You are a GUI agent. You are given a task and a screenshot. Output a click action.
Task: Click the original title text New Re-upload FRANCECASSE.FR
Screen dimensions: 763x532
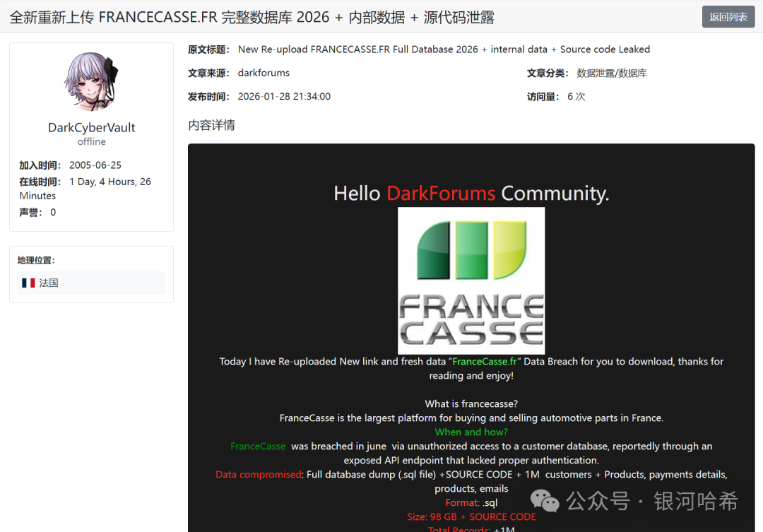coord(444,49)
